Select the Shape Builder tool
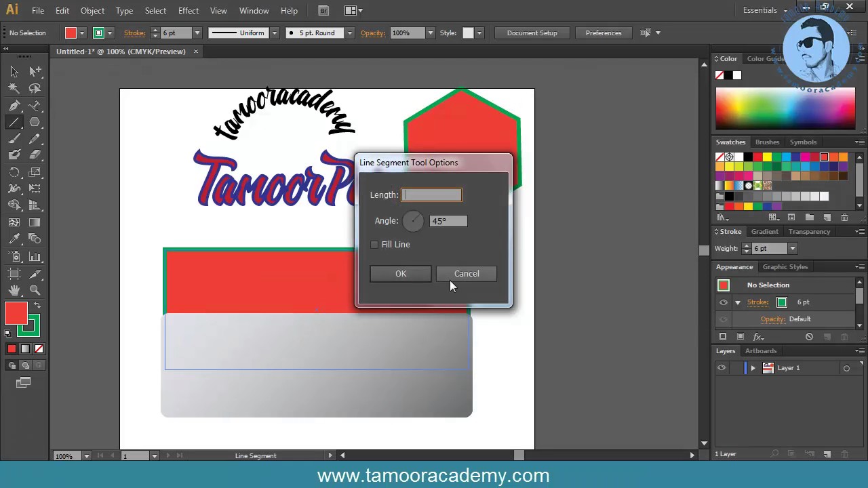Viewport: 868px width, 488px height. (x=14, y=205)
